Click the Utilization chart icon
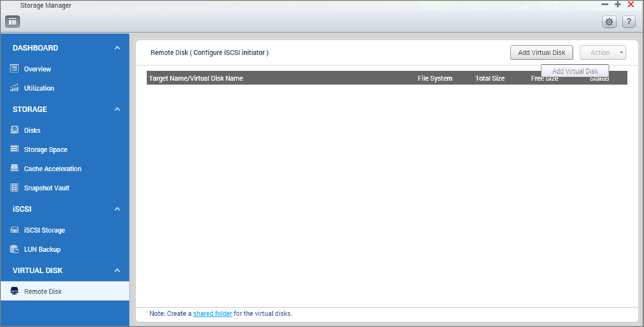This screenshot has height=327, width=644. pyautogui.click(x=14, y=88)
